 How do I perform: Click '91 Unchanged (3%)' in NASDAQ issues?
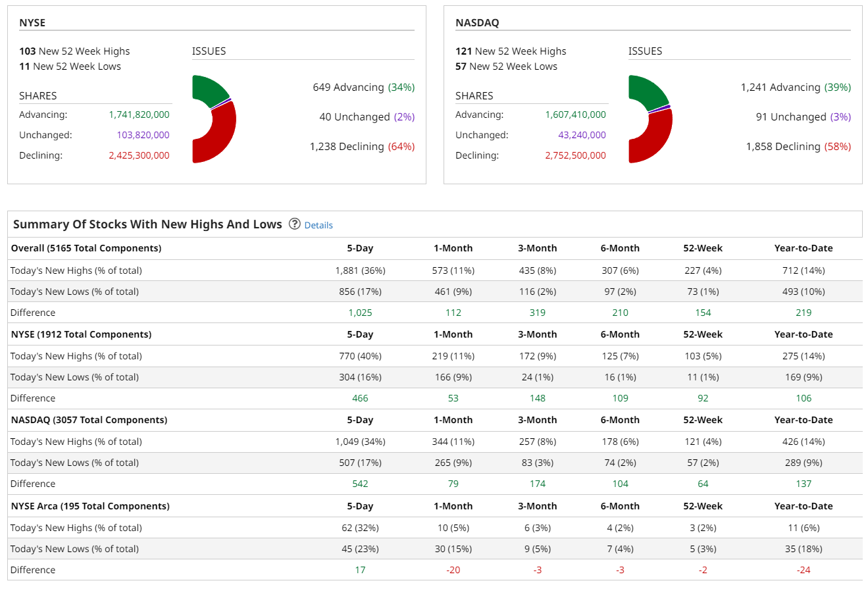[x=804, y=117]
